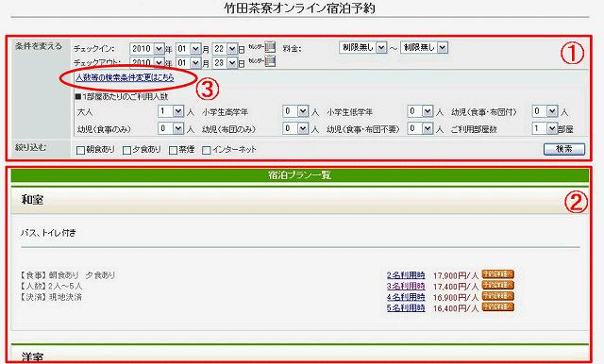Open the 幼児(食事・布団不要) count dropdown
This screenshot has height=364, width=604.
pyautogui.click(x=420, y=128)
